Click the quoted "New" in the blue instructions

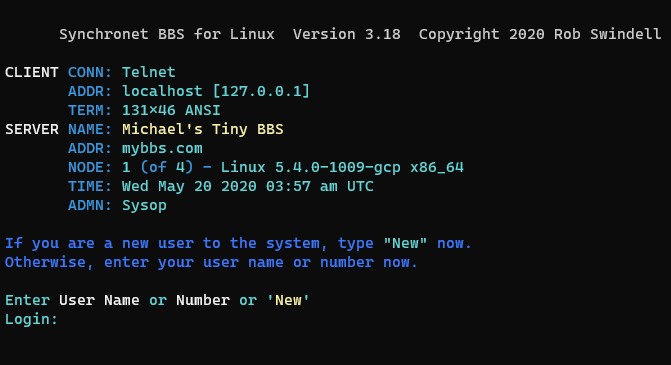pos(405,243)
